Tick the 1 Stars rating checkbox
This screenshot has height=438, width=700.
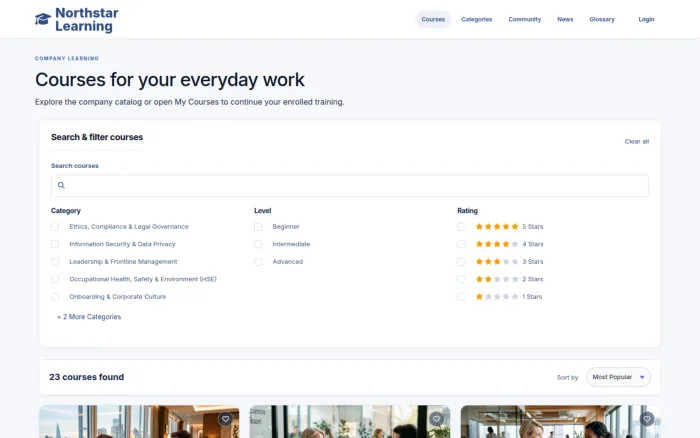click(x=461, y=297)
